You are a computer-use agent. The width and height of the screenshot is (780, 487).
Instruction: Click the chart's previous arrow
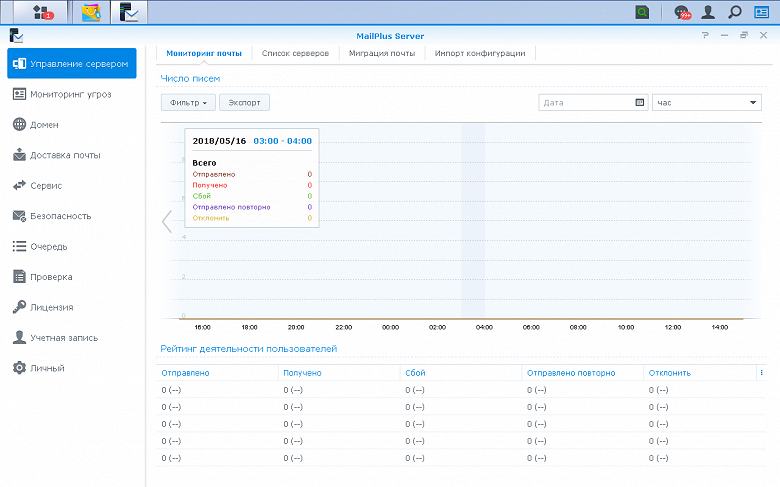coord(167,222)
